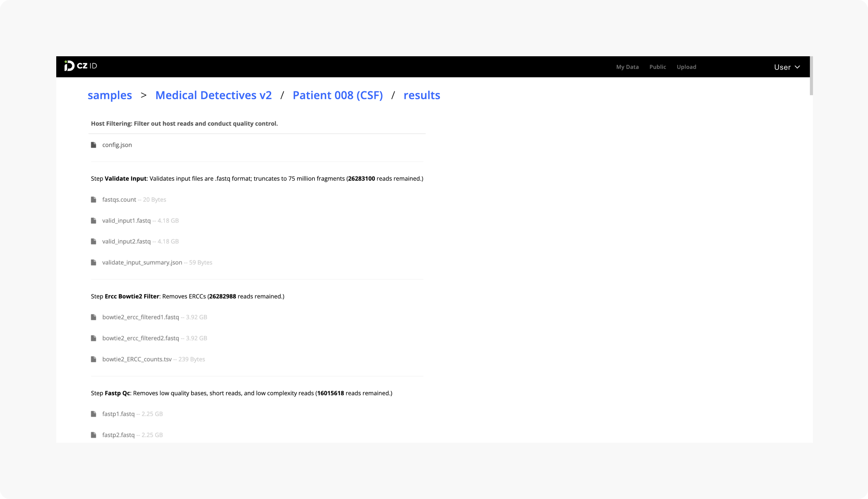This screenshot has width=868, height=499.
Task: Open Patient 008 (CSF) breadcrumb link
Action: pyautogui.click(x=337, y=95)
